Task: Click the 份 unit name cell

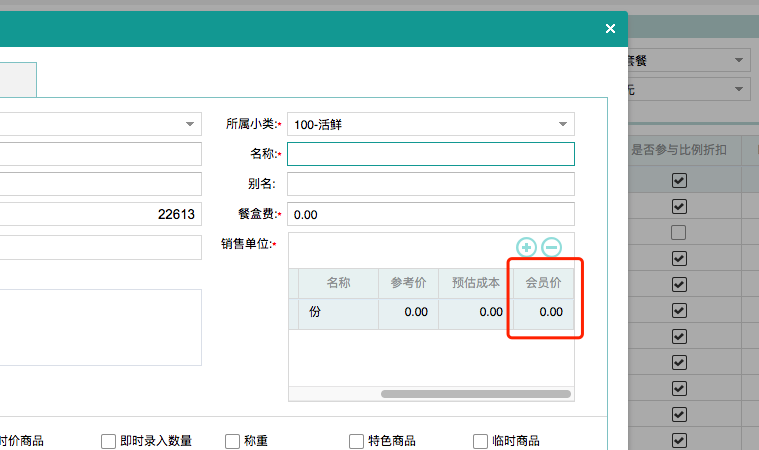Action: pyautogui.click(x=338, y=312)
